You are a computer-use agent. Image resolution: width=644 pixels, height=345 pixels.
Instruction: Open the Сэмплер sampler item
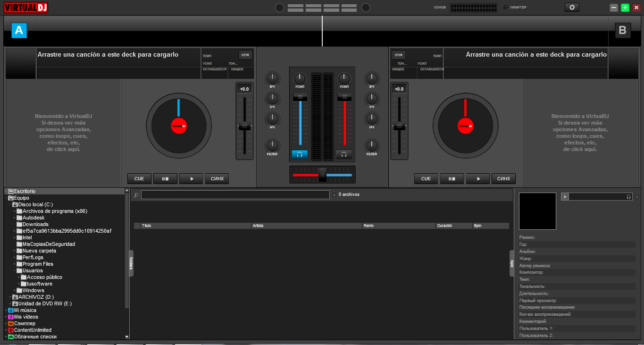coord(25,323)
